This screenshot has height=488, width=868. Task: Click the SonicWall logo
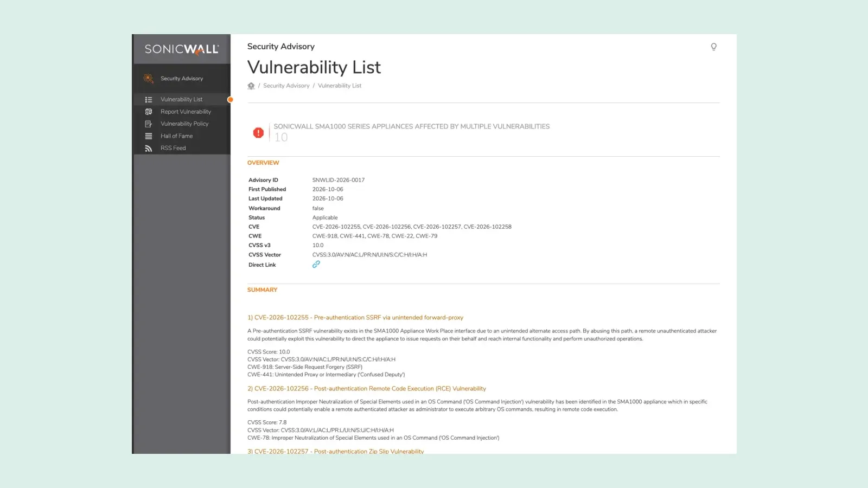pyautogui.click(x=182, y=49)
